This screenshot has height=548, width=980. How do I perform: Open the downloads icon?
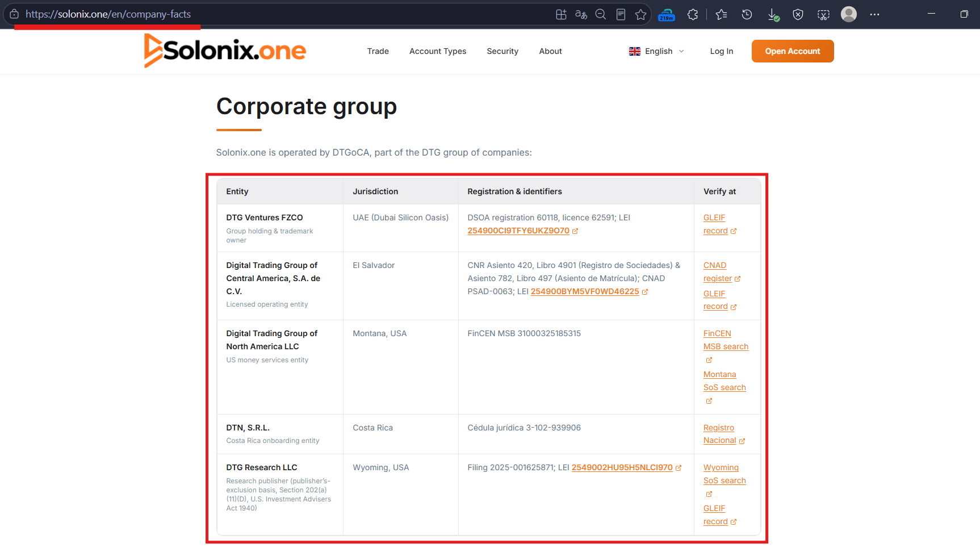click(x=773, y=15)
